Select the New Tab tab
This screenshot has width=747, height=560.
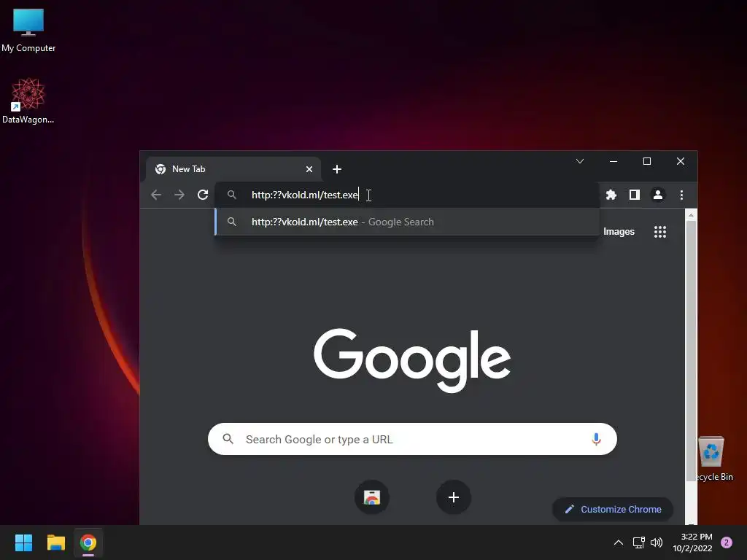(233, 169)
